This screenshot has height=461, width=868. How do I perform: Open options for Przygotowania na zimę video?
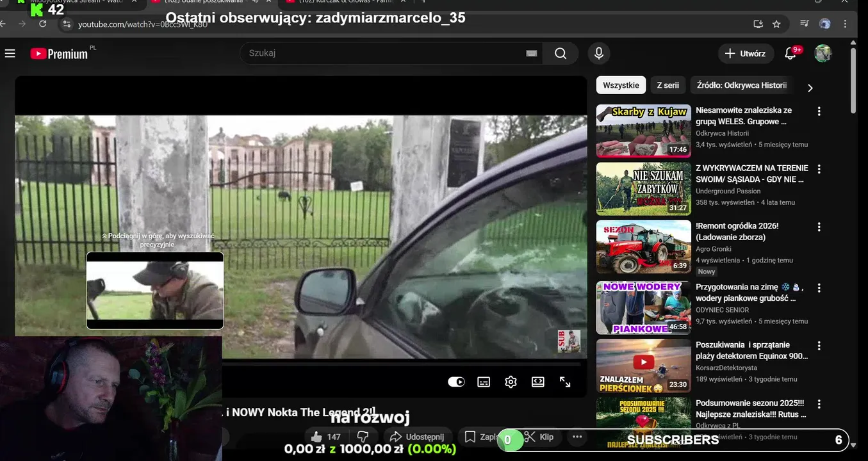point(819,288)
